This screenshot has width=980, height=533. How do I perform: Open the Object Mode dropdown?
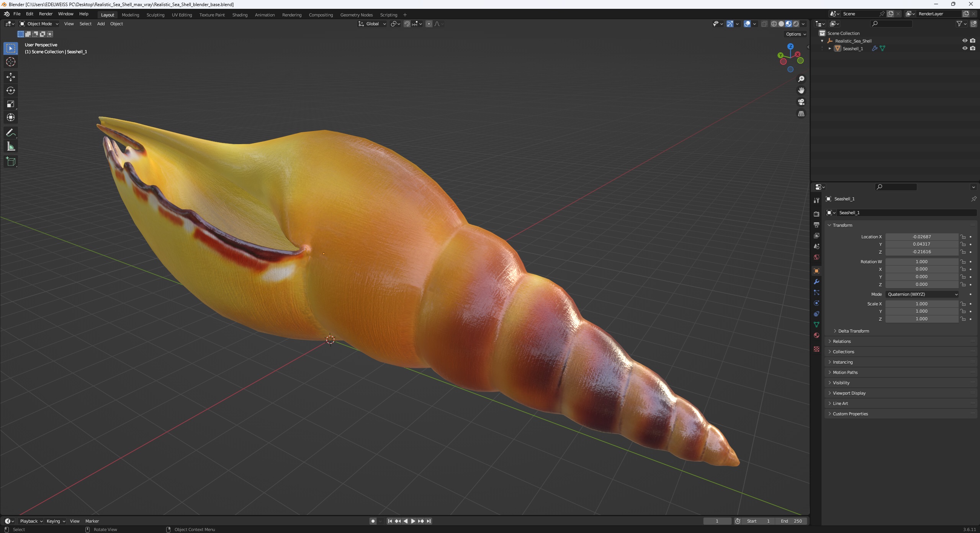[x=39, y=24]
